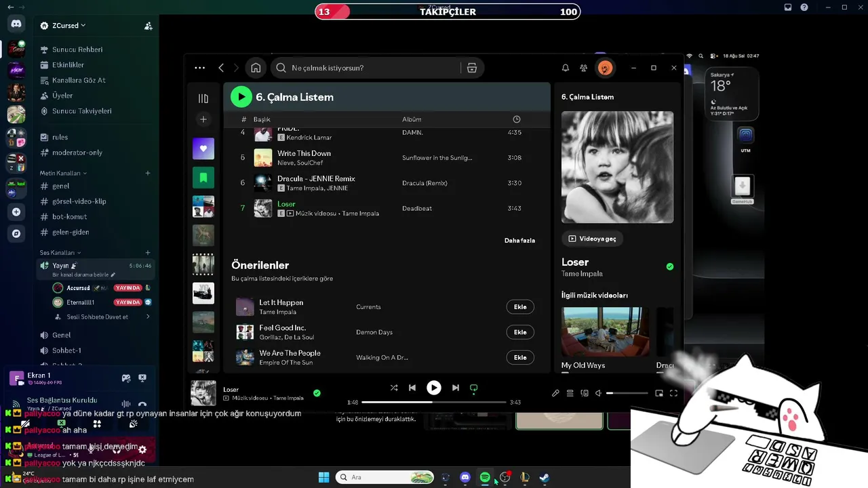Screen dimensions: 868x488
Task: Open the Spotify profile avatar menu
Action: pos(605,68)
